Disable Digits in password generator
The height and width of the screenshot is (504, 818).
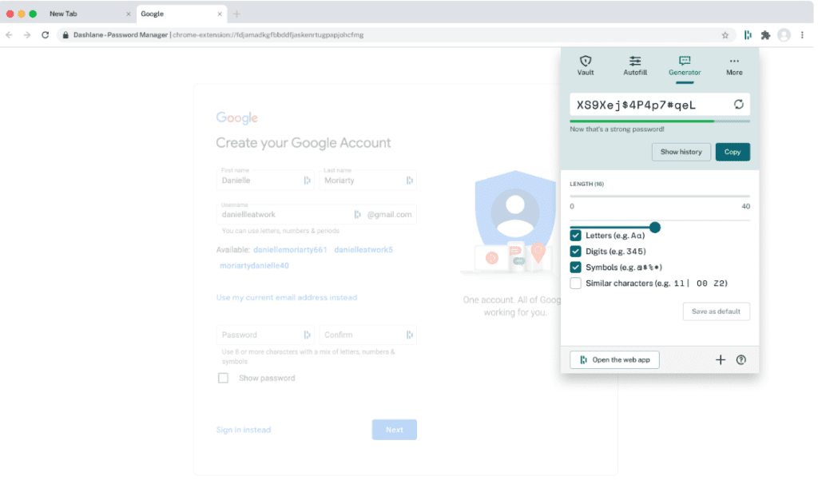577,251
